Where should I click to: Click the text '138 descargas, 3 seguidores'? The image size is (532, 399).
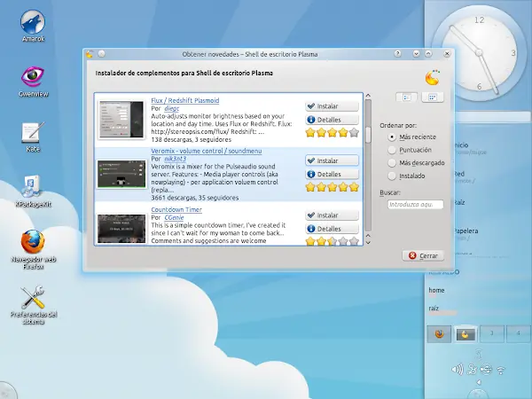(x=191, y=140)
